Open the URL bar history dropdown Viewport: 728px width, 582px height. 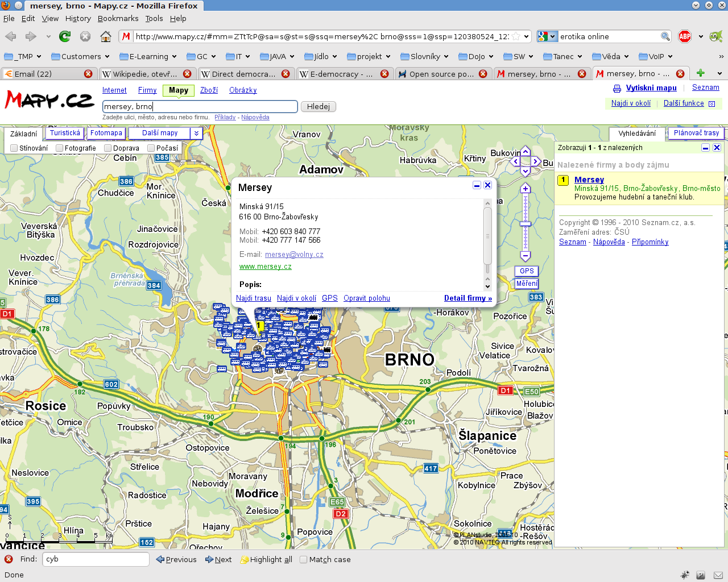coord(527,36)
